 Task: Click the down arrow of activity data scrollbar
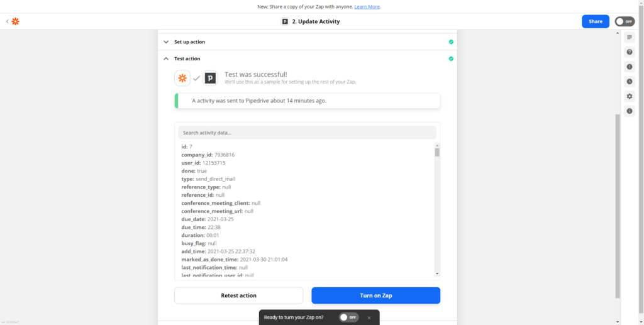[437, 273]
